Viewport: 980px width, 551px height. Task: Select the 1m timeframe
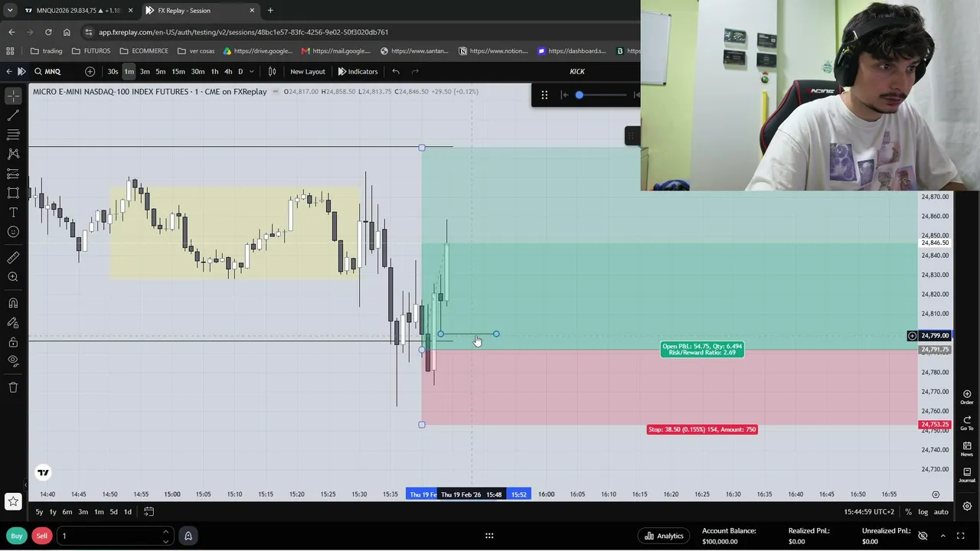click(x=129, y=71)
